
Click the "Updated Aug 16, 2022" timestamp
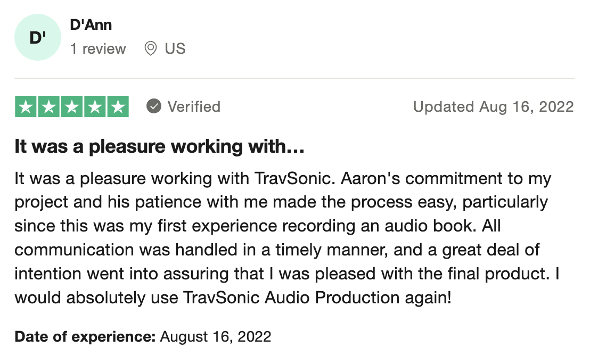(x=493, y=107)
